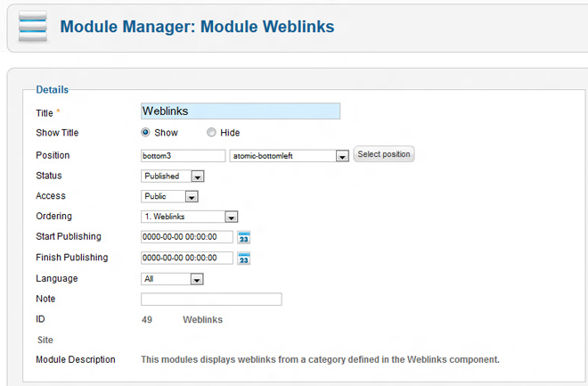Open the Start Publishing calendar picker
This screenshot has width=588, height=386.
[244, 237]
